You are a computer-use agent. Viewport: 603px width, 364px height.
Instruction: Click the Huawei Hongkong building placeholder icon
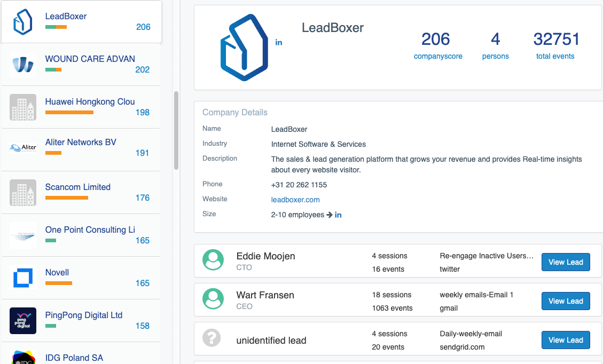coord(23,107)
